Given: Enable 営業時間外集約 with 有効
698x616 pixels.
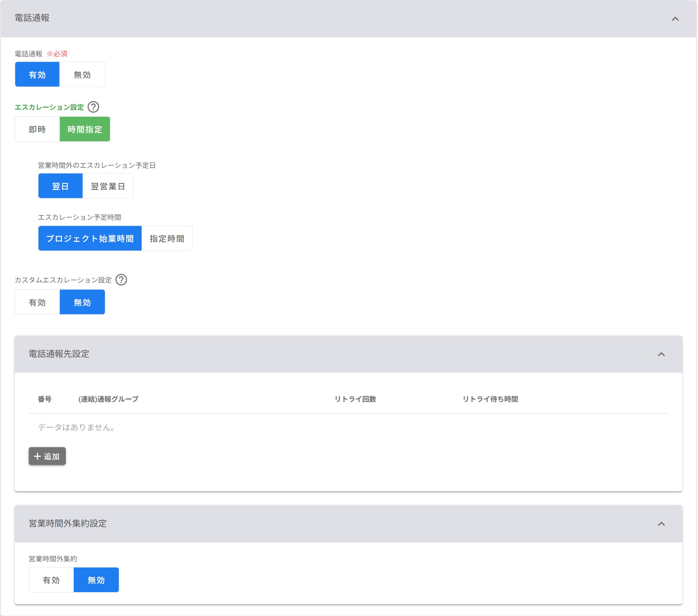Looking at the screenshot, I should click(x=51, y=580).
